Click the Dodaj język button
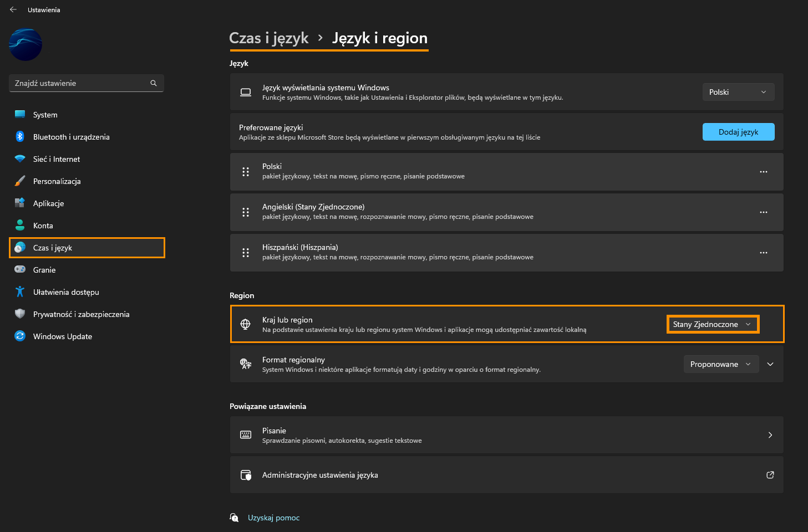Screen dimensions: 808x532 pos(738,132)
